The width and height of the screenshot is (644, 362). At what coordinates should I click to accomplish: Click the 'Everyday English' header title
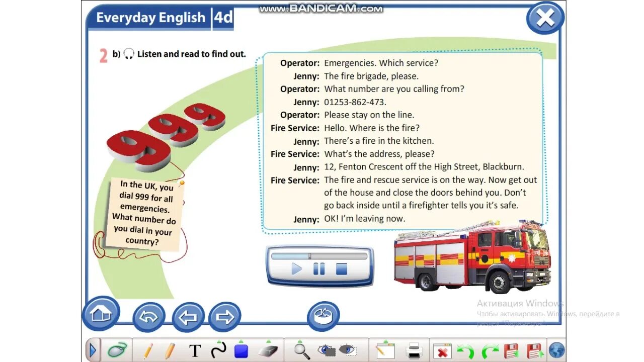click(x=151, y=18)
